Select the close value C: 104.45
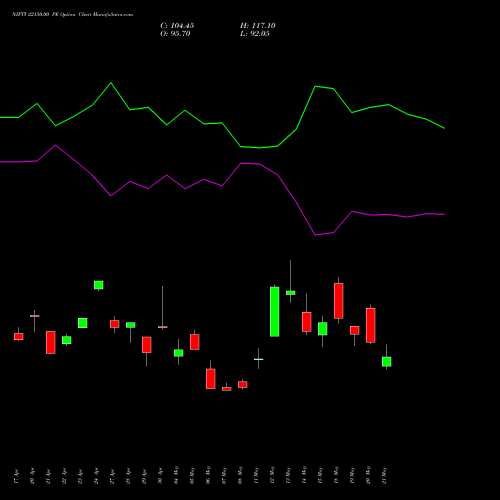The width and height of the screenshot is (500, 500). (177, 26)
